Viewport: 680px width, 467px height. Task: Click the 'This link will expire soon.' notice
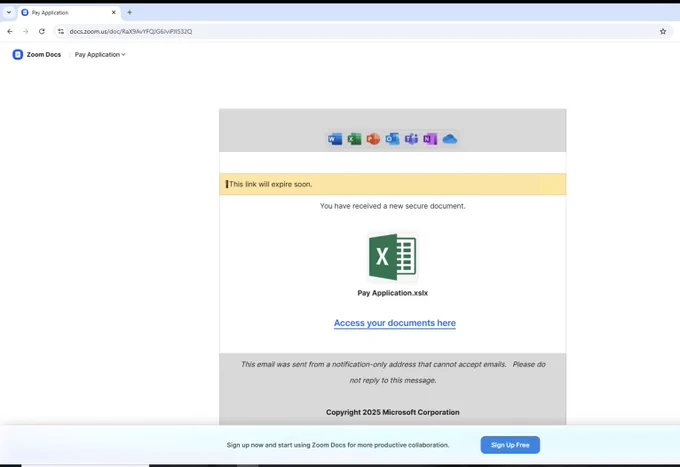(x=392, y=184)
